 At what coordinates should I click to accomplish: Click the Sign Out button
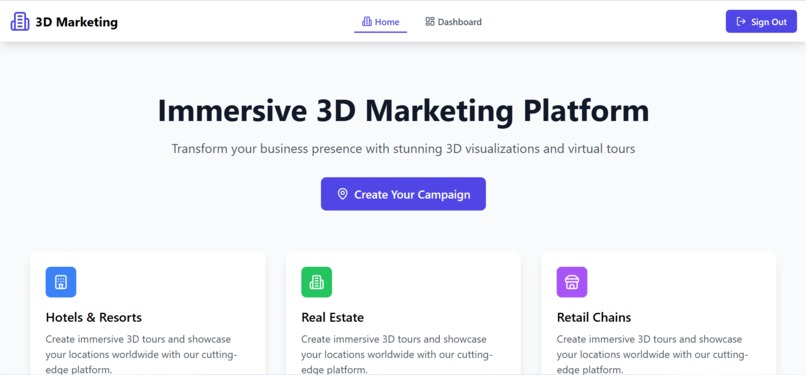click(761, 22)
